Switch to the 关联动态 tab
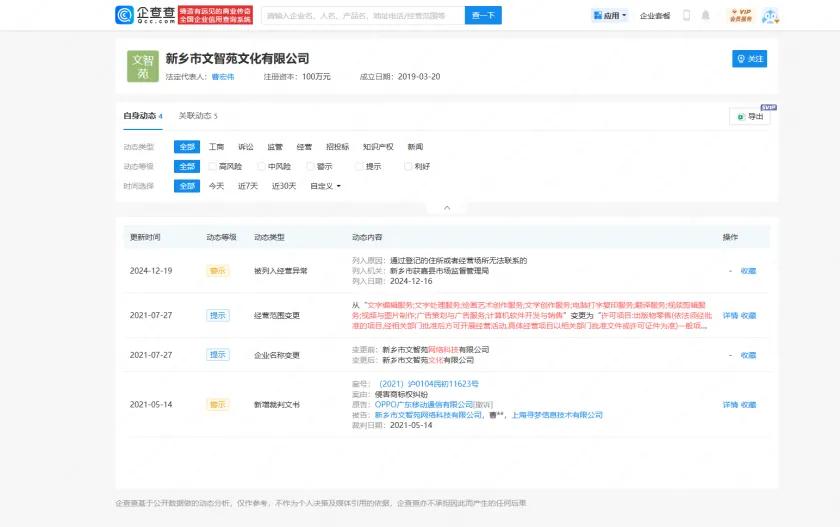 point(197,116)
